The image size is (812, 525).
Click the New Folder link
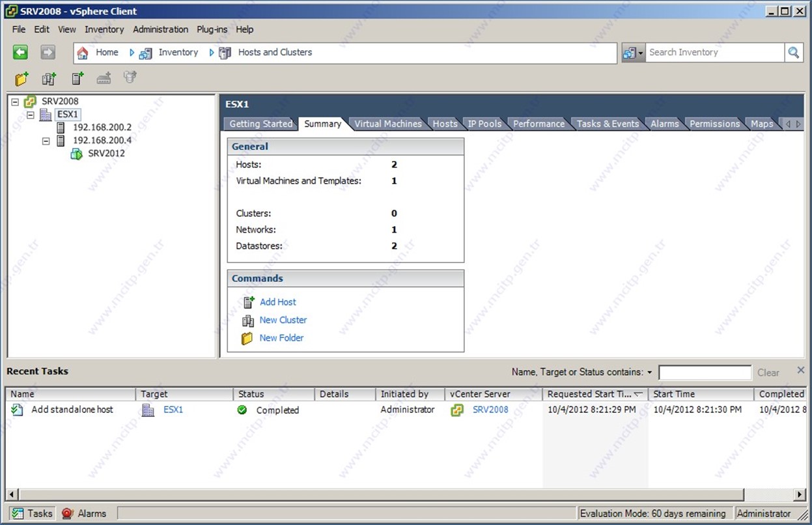click(281, 338)
